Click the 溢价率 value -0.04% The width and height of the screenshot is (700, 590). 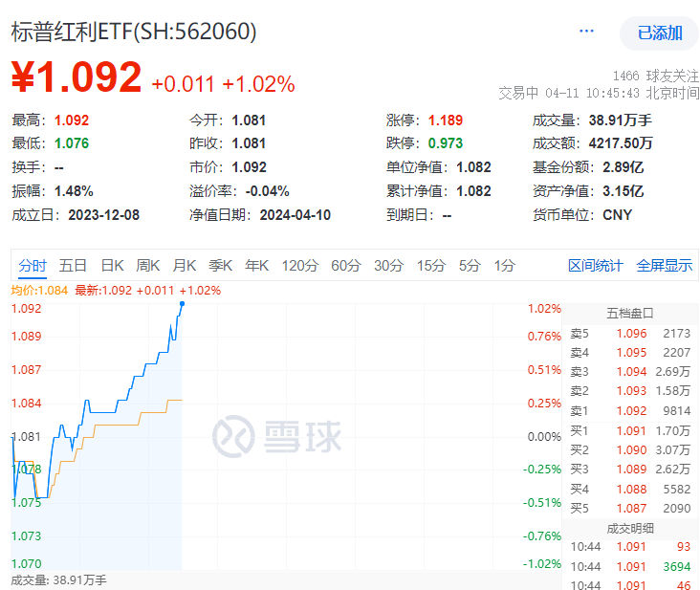[x=268, y=191]
